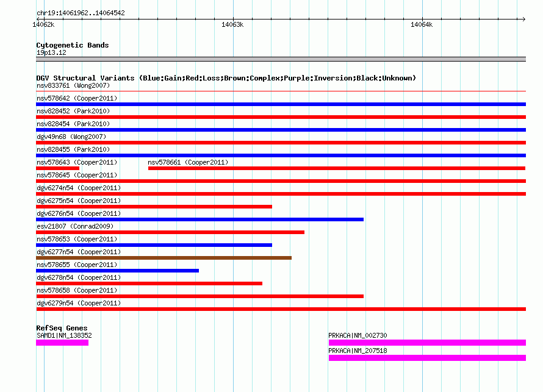
Task: Click the 'PRKACA|NM_002730' gene label
Action: pos(358,335)
